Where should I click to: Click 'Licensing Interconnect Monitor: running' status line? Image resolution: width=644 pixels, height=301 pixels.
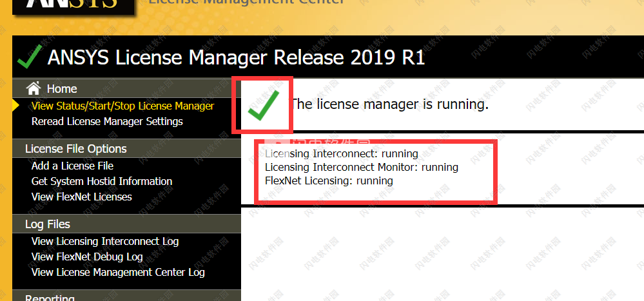tap(362, 167)
